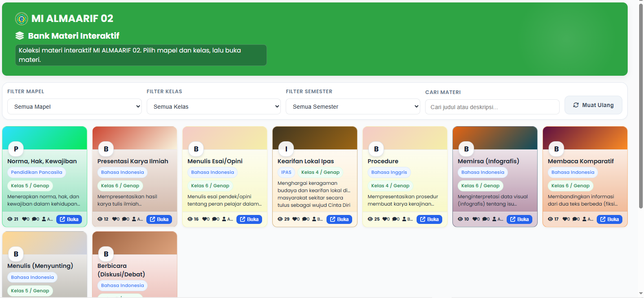The image size is (644, 298).
Task: Click Buka on Menulis Esai/Opini card
Action: click(249, 219)
